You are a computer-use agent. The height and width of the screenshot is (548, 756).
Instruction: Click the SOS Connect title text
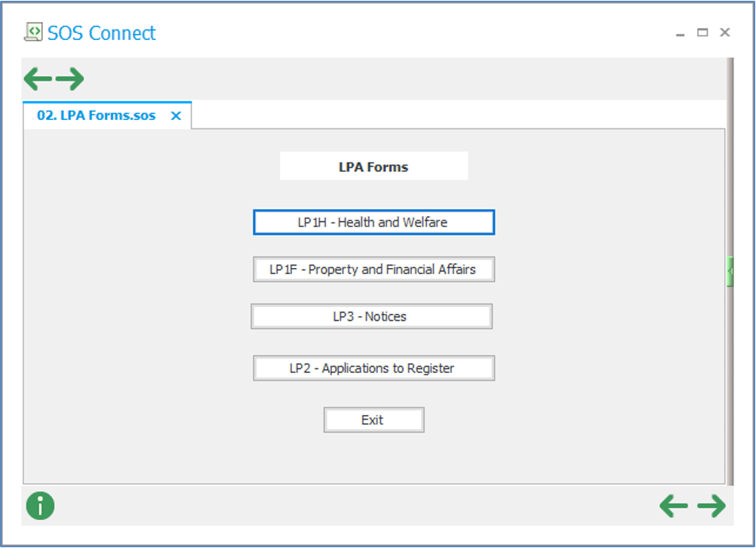tap(102, 33)
